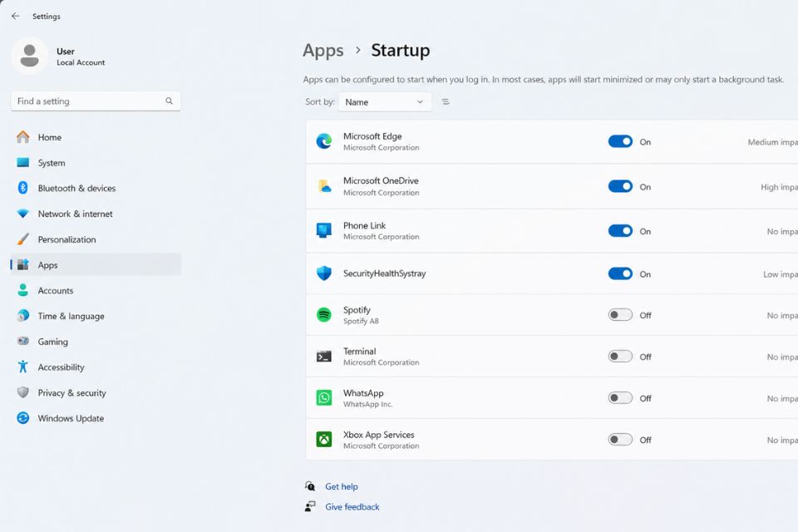
Task: Click Microsoft OneDrive app name text
Action: tap(381, 180)
